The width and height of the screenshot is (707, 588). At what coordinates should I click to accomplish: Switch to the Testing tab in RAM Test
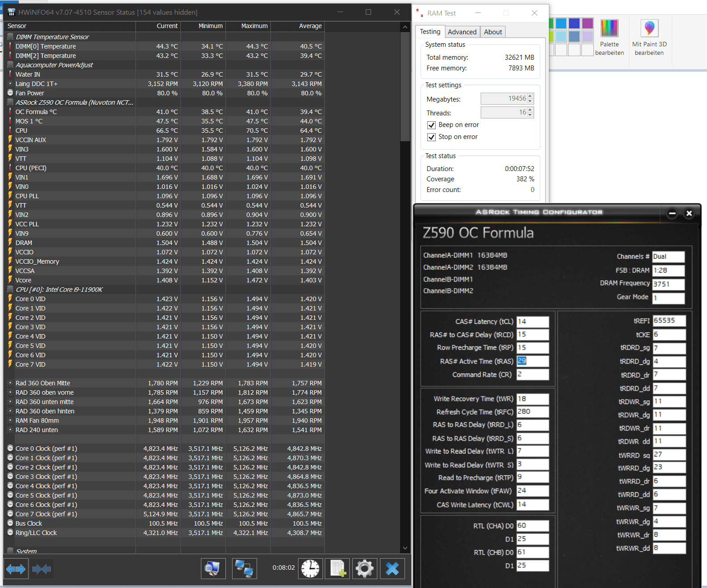[x=430, y=32]
